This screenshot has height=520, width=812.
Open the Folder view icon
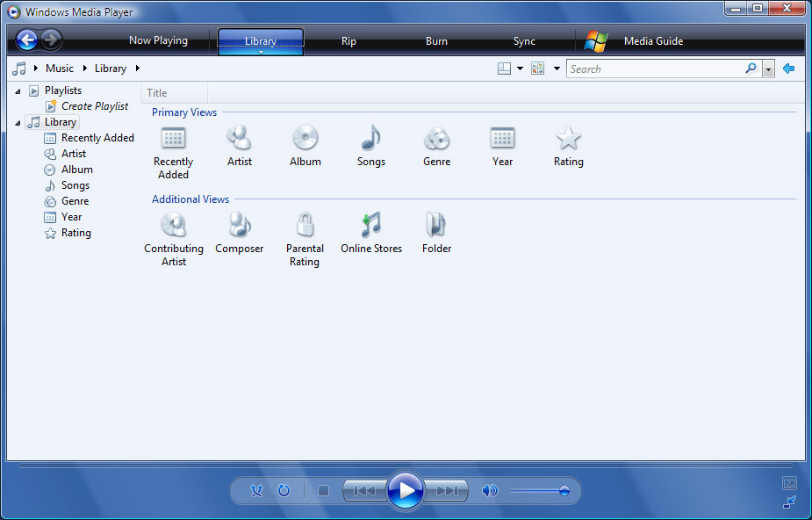click(x=436, y=226)
